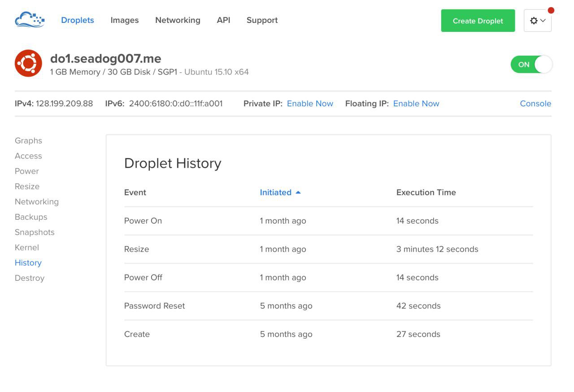
Task: Open the Droplets menu
Action: click(x=78, y=20)
